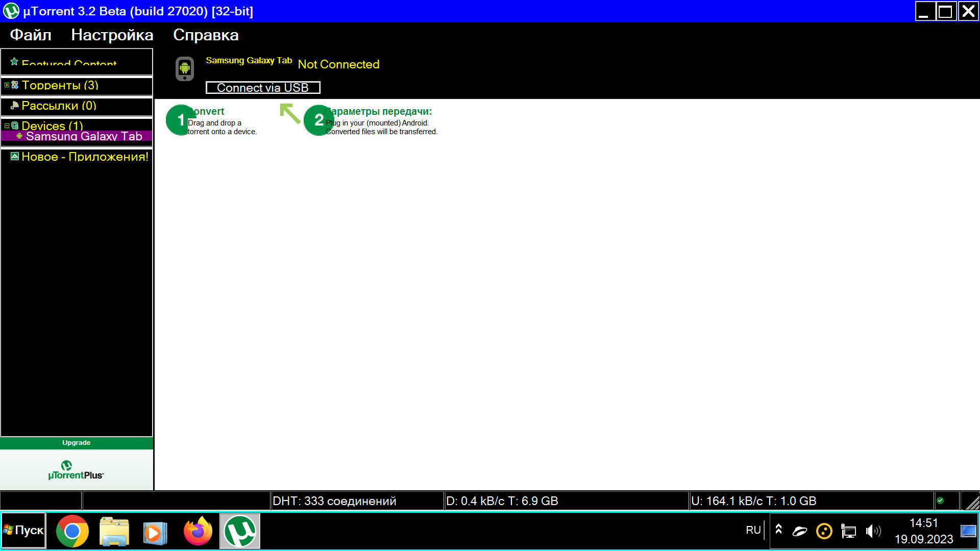Click the Торренты transfers icon
This screenshot has height=551, width=980.
15,85
